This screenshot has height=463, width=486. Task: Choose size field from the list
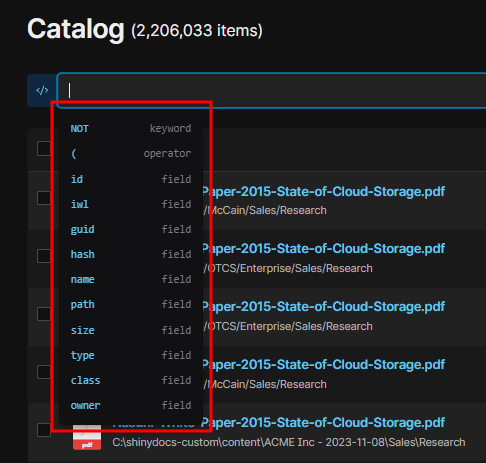(131, 330)
